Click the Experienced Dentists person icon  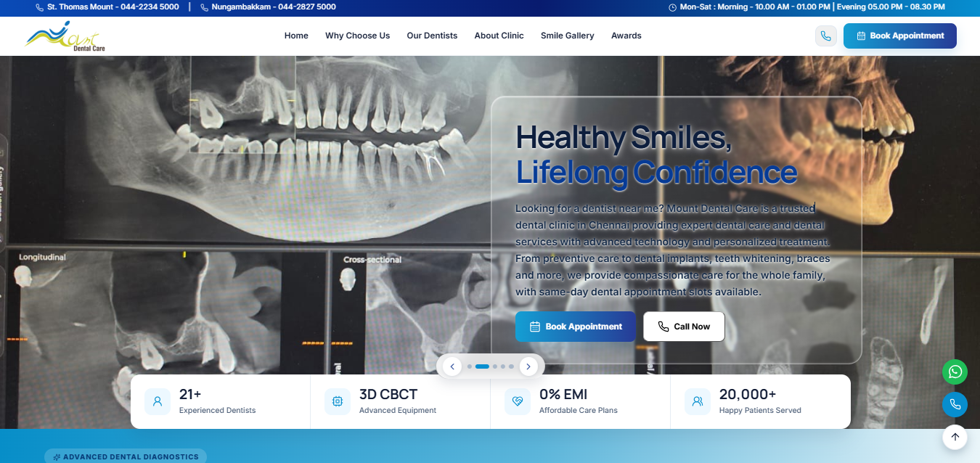158,401
